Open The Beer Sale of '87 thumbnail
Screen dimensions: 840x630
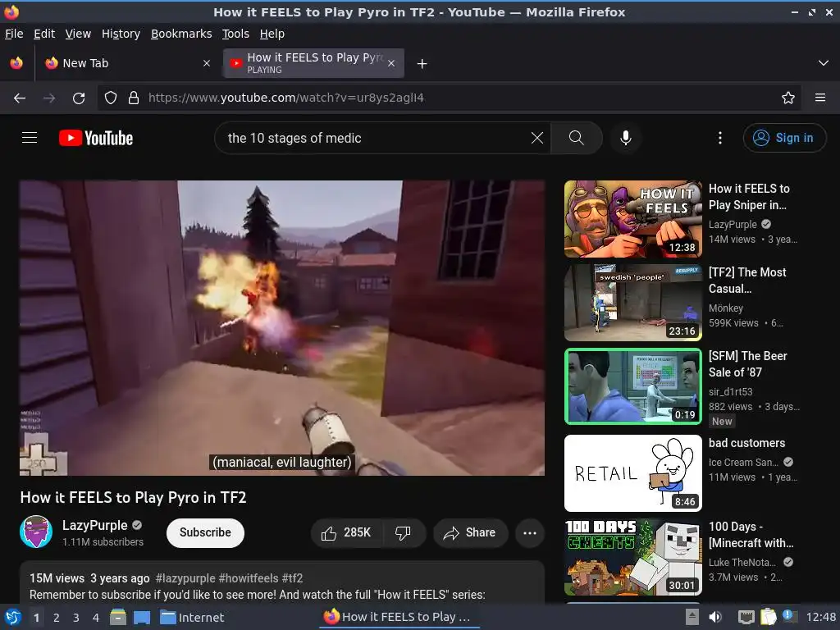[632, 386]
